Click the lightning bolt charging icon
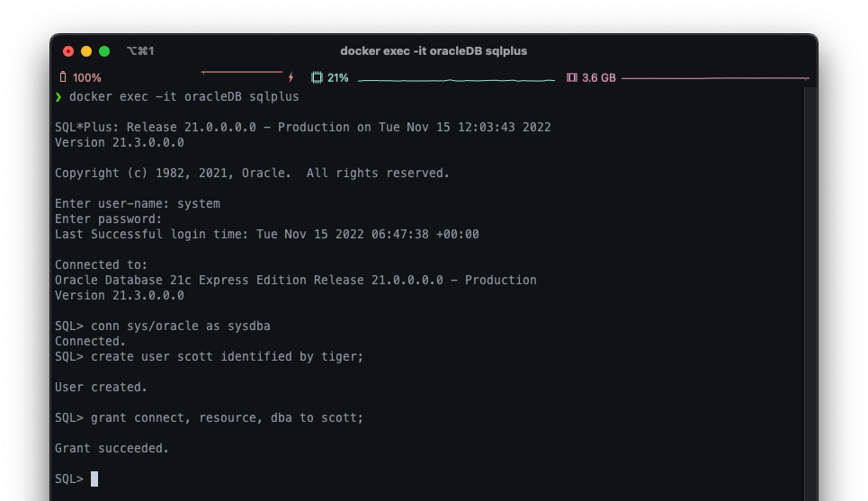868x501 pixels. [x=291, y=77]
